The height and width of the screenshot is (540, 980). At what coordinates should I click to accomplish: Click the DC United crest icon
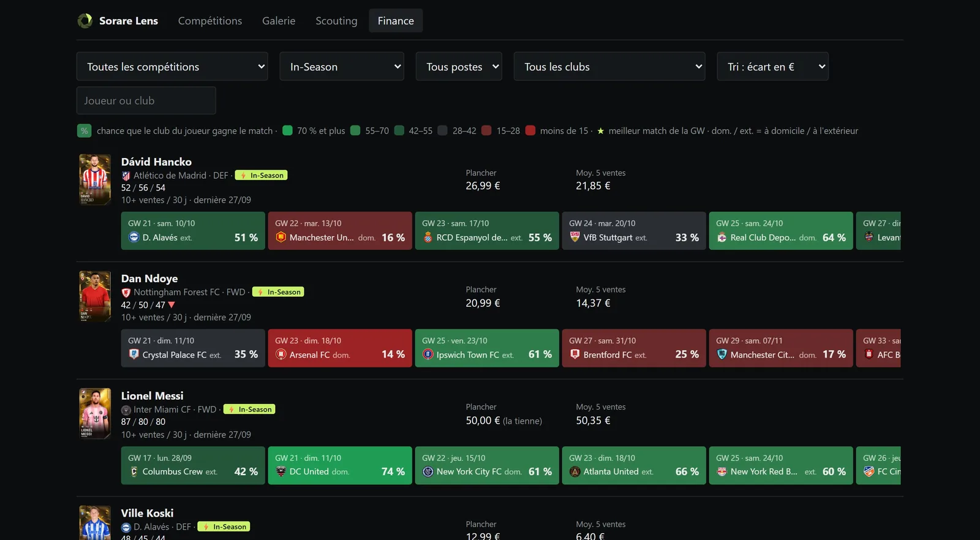point(281,471)
